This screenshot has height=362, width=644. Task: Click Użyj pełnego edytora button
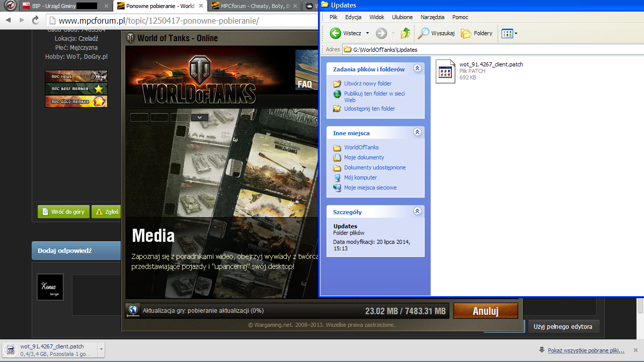point(563,327)
